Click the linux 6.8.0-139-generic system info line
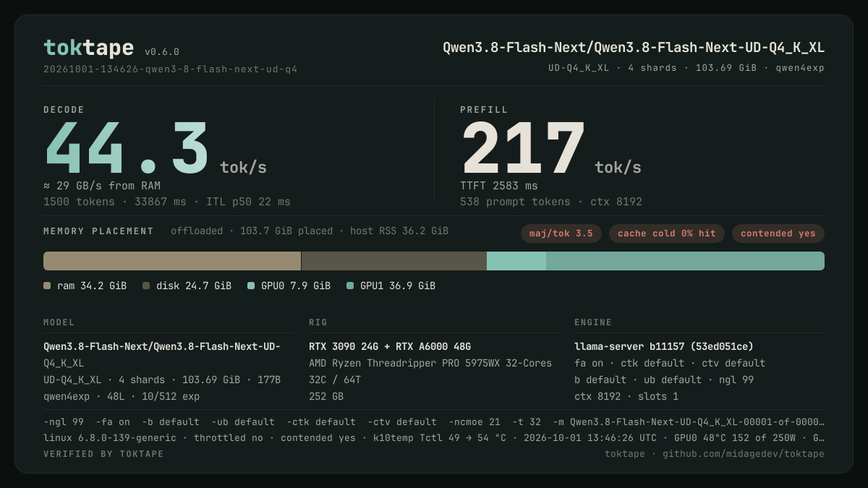 point(434,437)
